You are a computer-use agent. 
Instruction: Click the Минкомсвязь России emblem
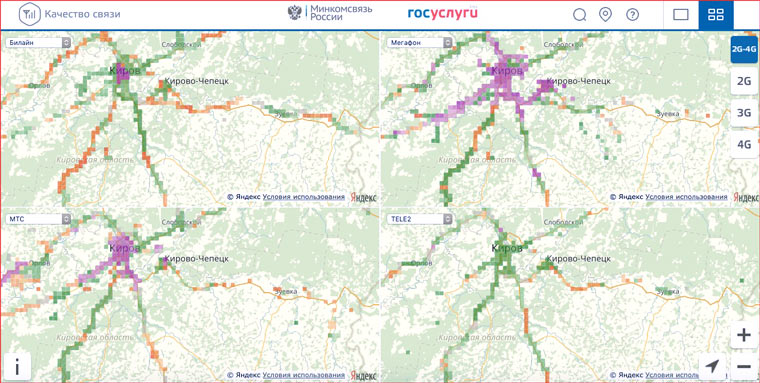(294, 13)
